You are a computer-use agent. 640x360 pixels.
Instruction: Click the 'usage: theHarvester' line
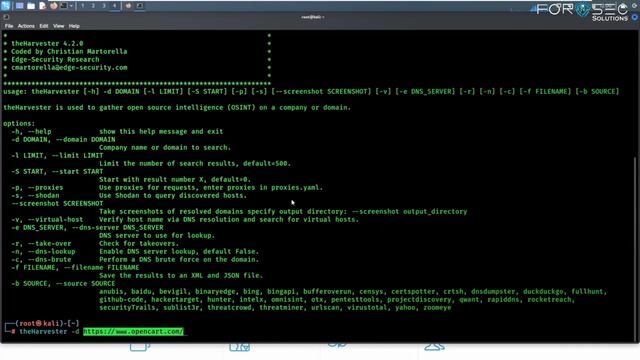click(x=311, y=91)
